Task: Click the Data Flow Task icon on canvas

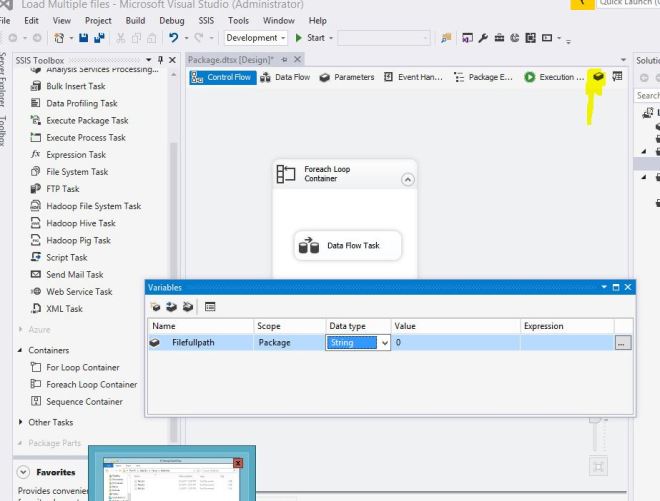Action: 309,246
